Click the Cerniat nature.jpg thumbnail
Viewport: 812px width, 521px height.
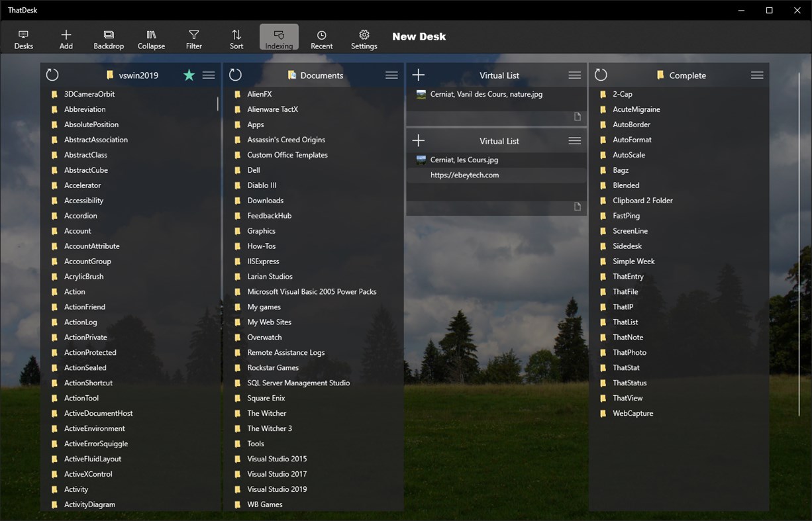(x=421, y=93)
